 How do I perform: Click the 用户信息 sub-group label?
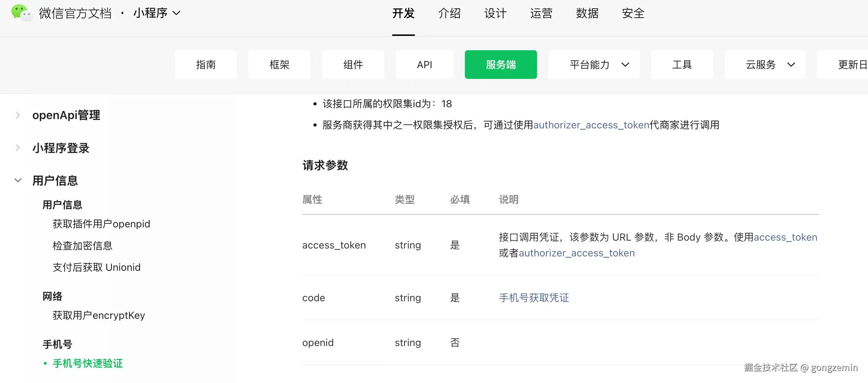(x=62, y=205)
